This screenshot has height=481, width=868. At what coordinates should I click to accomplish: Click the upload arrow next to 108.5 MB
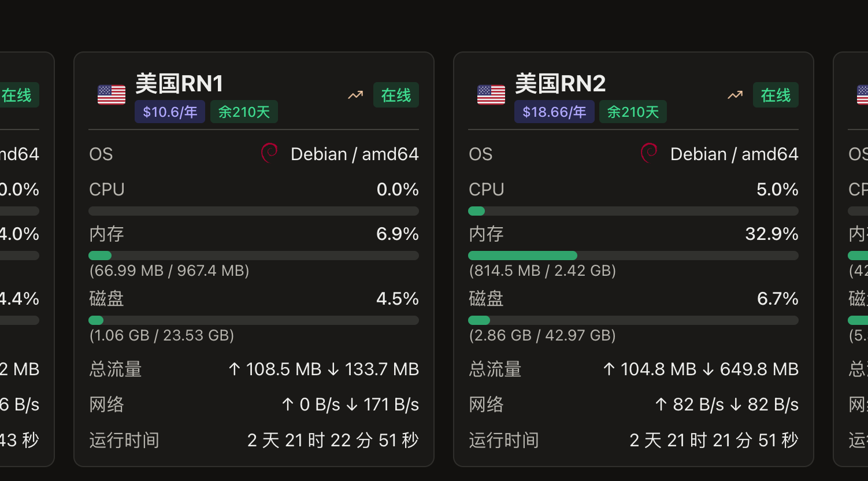point(234,369)
